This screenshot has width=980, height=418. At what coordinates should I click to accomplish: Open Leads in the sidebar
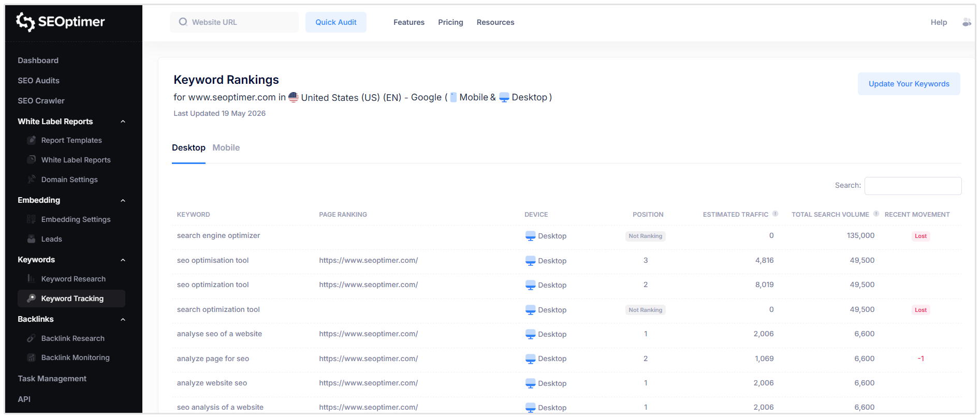coord(52,239)
